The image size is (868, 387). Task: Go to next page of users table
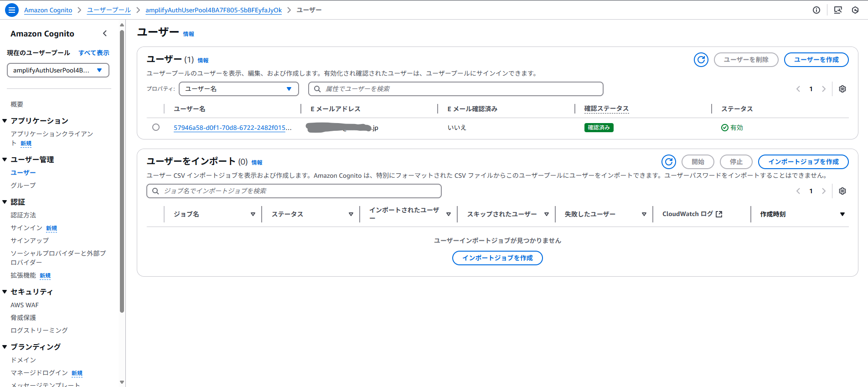[824, 89]
